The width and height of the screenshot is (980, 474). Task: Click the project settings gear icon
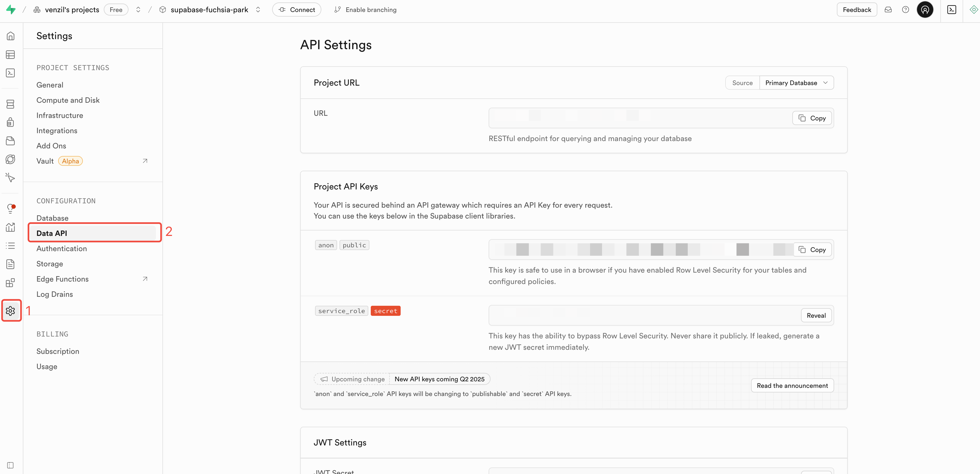[x=10, y=311]
